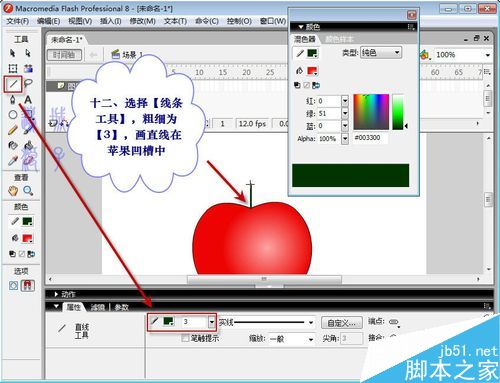Click stroke color swatch in properties panel
This screenshot has height=383, width=500.
coord(168,321)
